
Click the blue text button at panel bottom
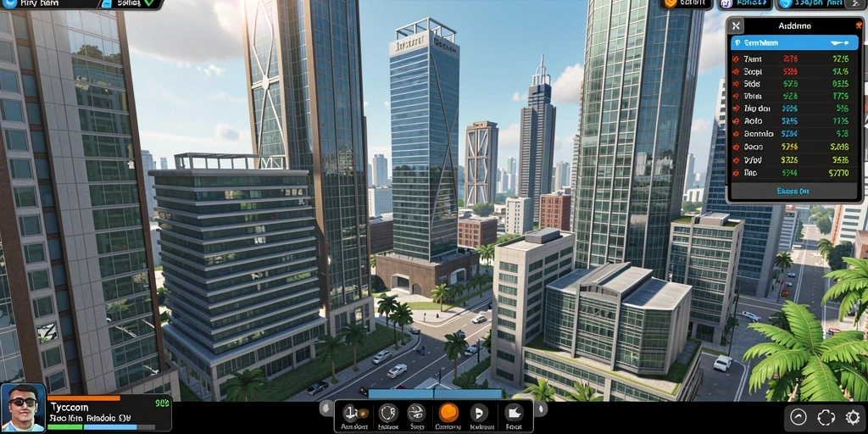click(793, 192)
